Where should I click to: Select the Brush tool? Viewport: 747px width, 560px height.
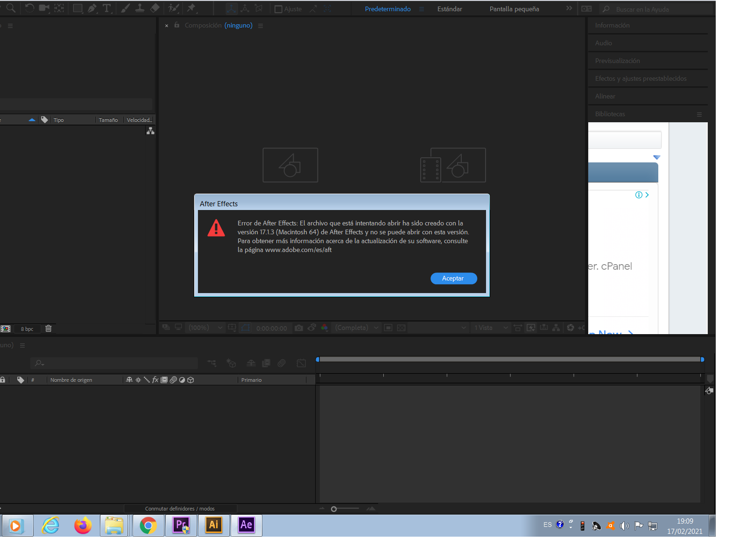coord(125,8)
